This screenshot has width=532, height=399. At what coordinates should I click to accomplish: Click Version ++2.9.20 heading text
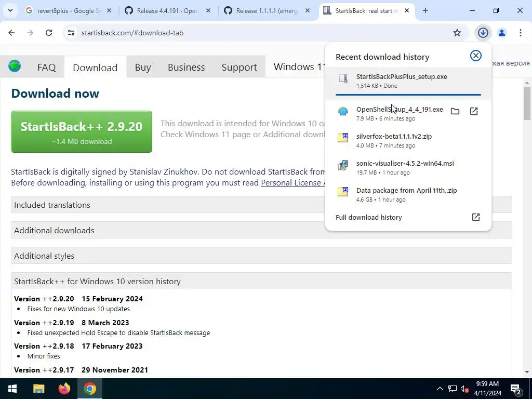pos(78,299)
